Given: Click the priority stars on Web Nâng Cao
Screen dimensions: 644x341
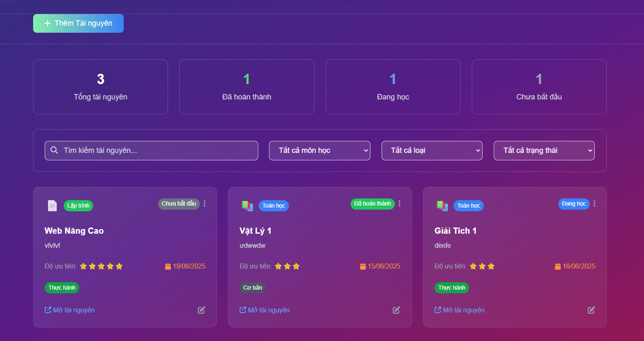Looking at the screenshot, I should (x=101, y=266).
